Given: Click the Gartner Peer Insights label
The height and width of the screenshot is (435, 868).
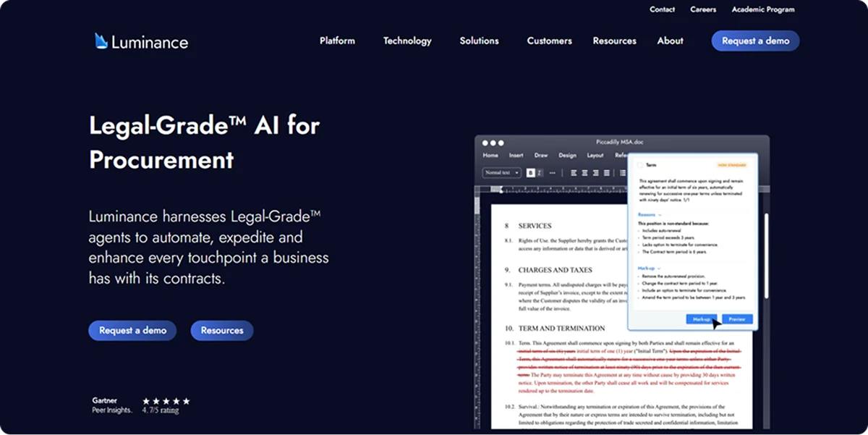Looking at the screenshot, I should [112, 405].
